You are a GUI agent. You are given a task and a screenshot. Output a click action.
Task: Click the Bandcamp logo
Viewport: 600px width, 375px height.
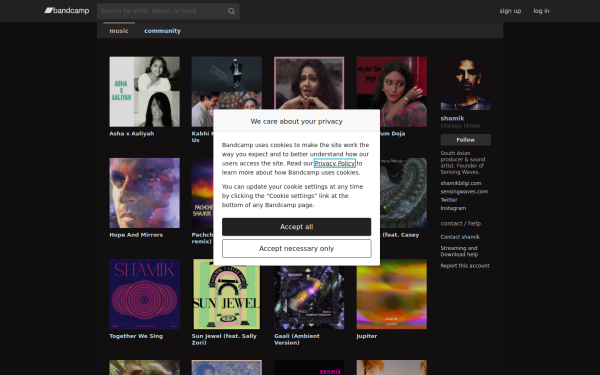(x=67, y=10)
